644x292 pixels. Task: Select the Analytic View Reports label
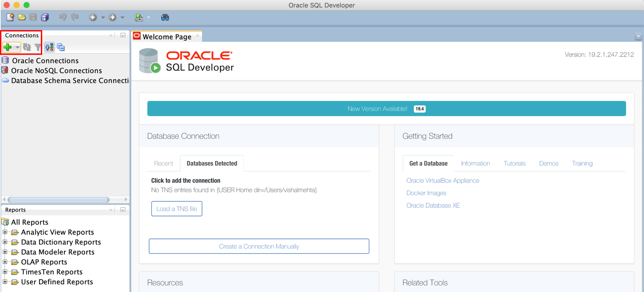pos(57,232)
